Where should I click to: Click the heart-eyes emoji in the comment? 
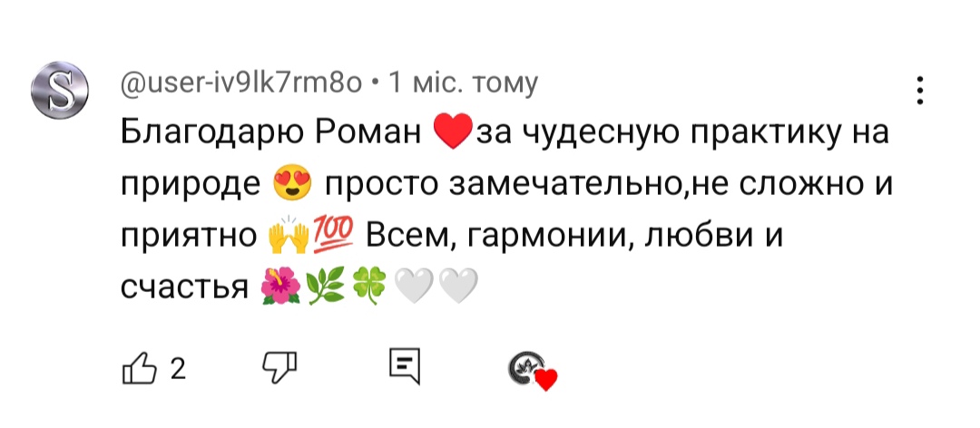291,187
